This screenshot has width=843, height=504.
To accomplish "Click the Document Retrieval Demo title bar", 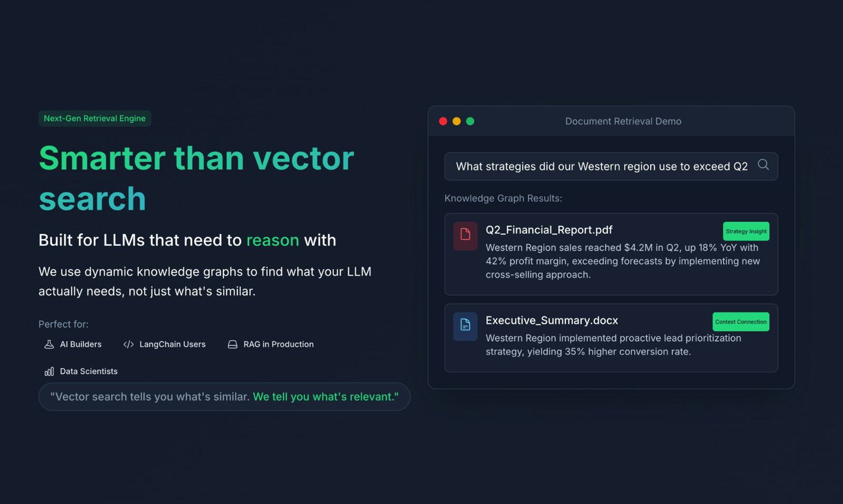I will coord(611,121).
